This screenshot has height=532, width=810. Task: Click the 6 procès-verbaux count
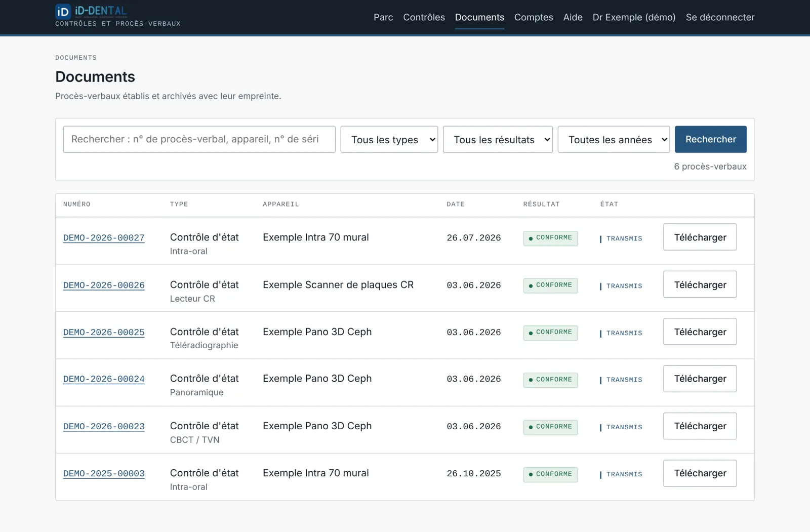[x=710, y=167]
